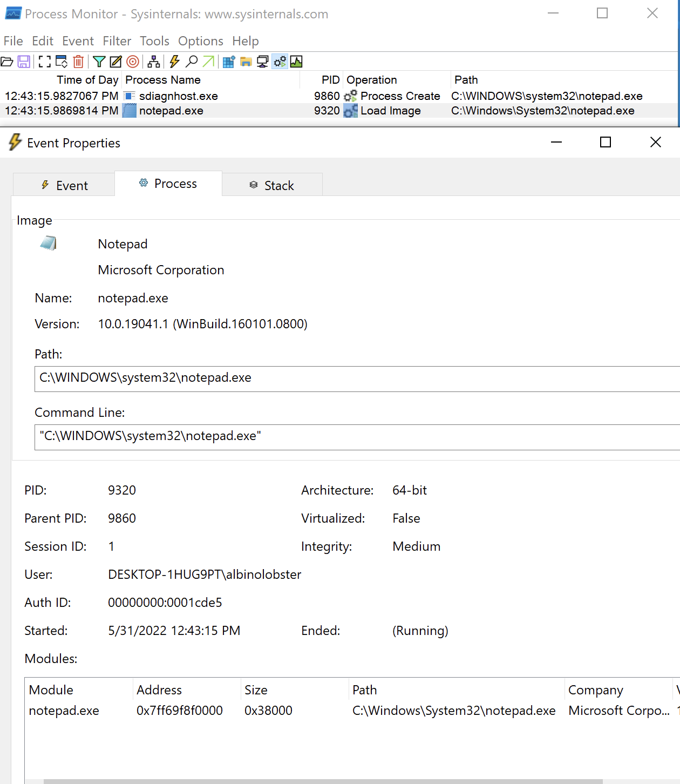
Task: Click the Operation column header
Action: tap(397, 80)
